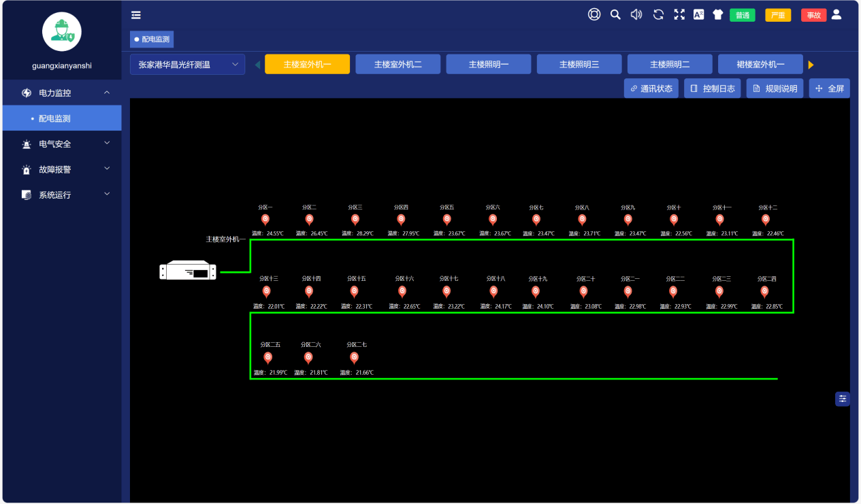The image size is (861, 504).
Task: Click the fullscreen arrows icon in header
Action: pyautogui.click(x=679, y=14)
